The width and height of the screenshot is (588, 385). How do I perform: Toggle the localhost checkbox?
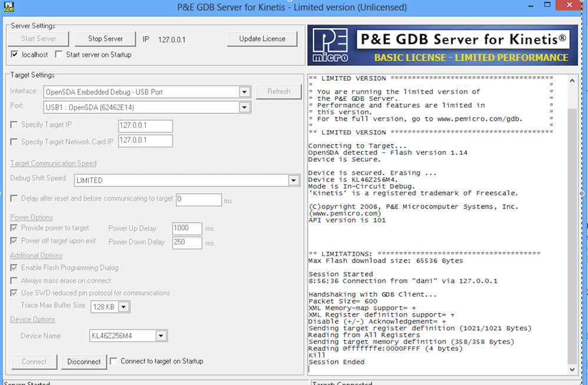point(14,54)
